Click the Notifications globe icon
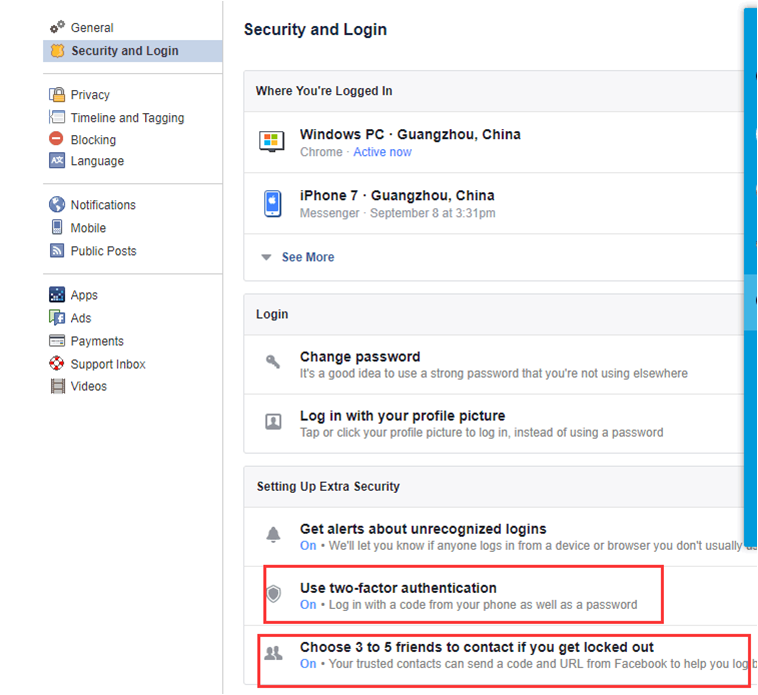 [x=57, y=205]
